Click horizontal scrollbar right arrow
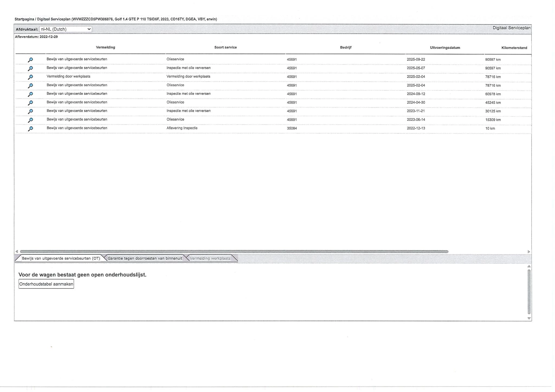This screenshot has width=555, height=392. (528, 252)
